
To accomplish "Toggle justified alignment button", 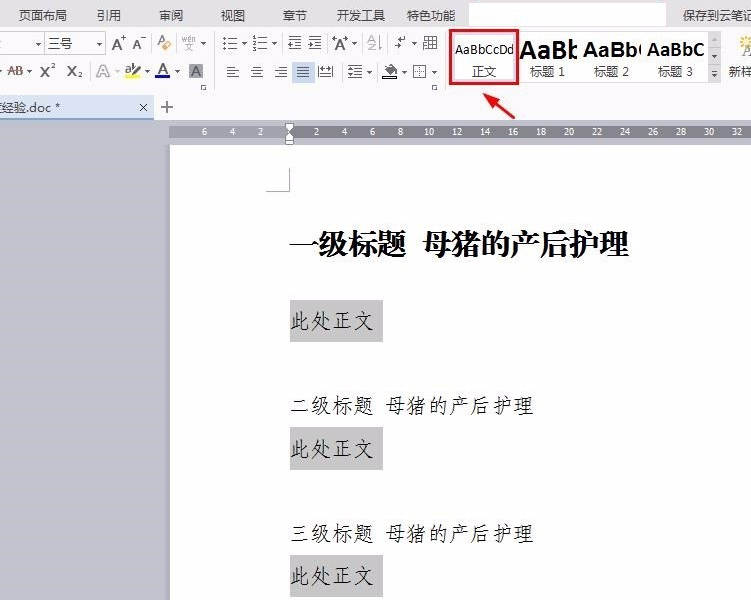I will pyautogui.click(x=303, y=72).
